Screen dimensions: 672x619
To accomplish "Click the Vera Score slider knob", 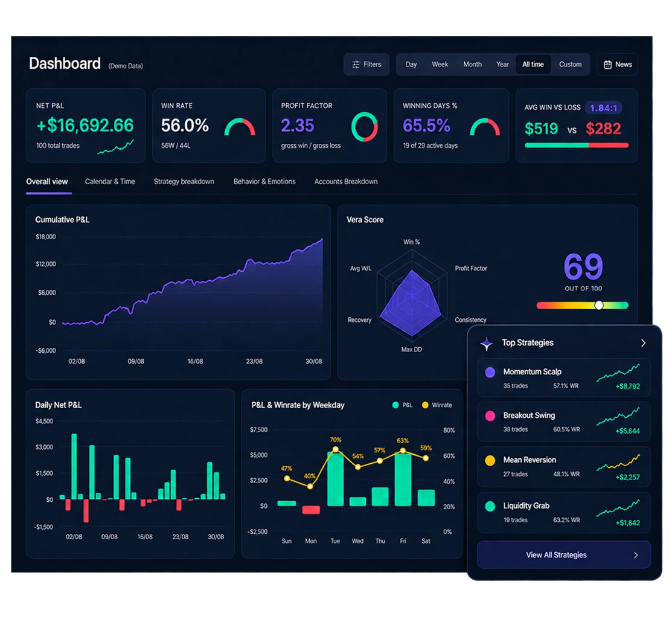I will pos(599,305).
